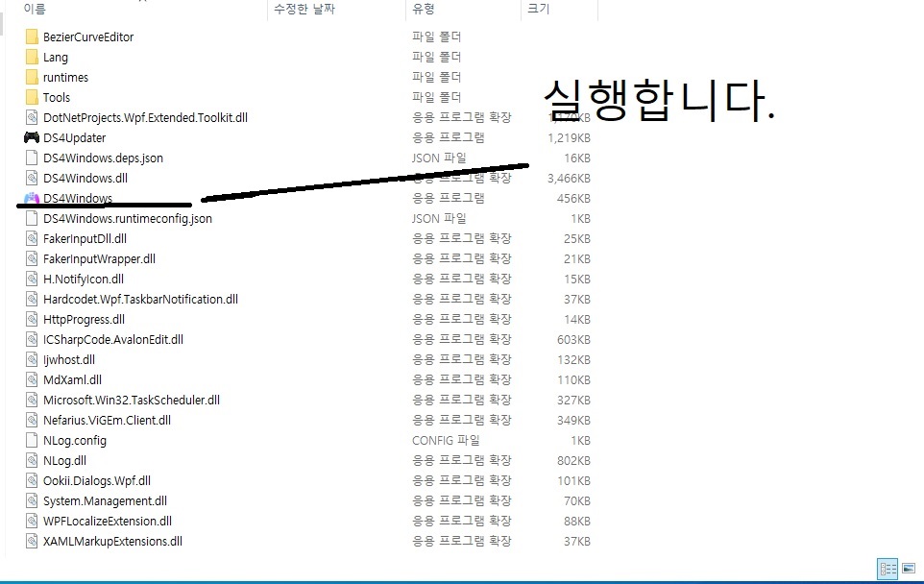Select the Tools folder name
The width and height of the screenshot is (924, 584).
57,97
